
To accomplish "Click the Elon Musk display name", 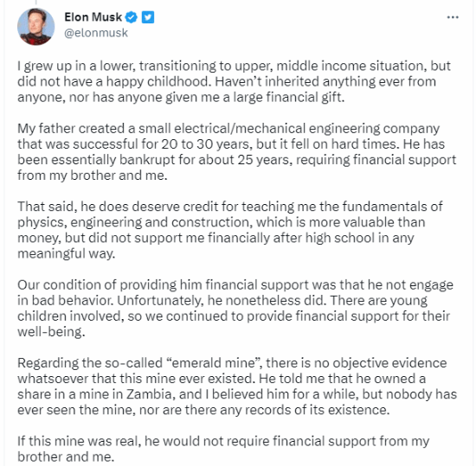I will coord(93,17).
